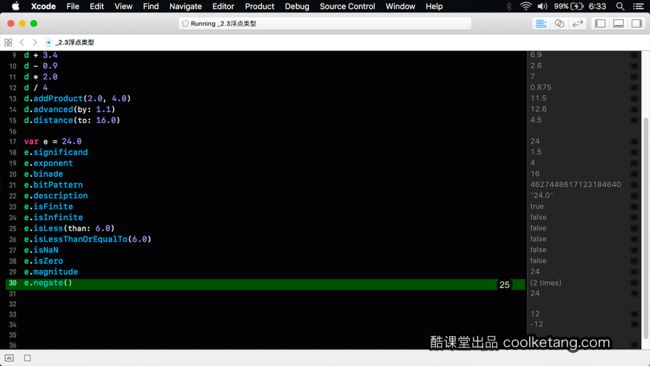Show inline result for bitPattern value

coord(634,185)
